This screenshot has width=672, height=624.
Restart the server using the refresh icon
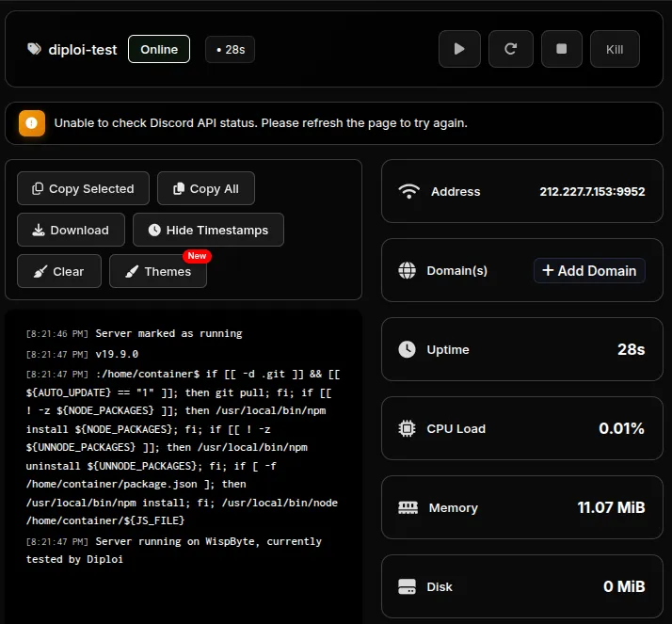pos(511,49)
